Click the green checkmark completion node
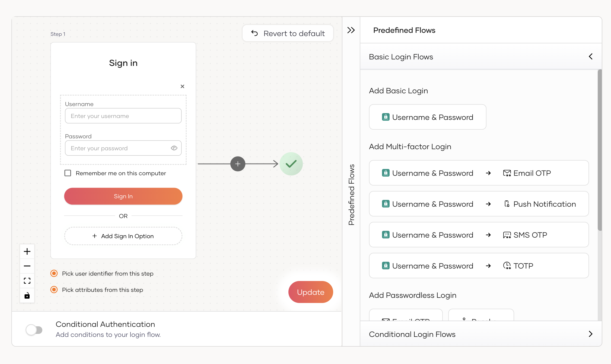Screen dimensions: 611x364 tap(291, 164)
